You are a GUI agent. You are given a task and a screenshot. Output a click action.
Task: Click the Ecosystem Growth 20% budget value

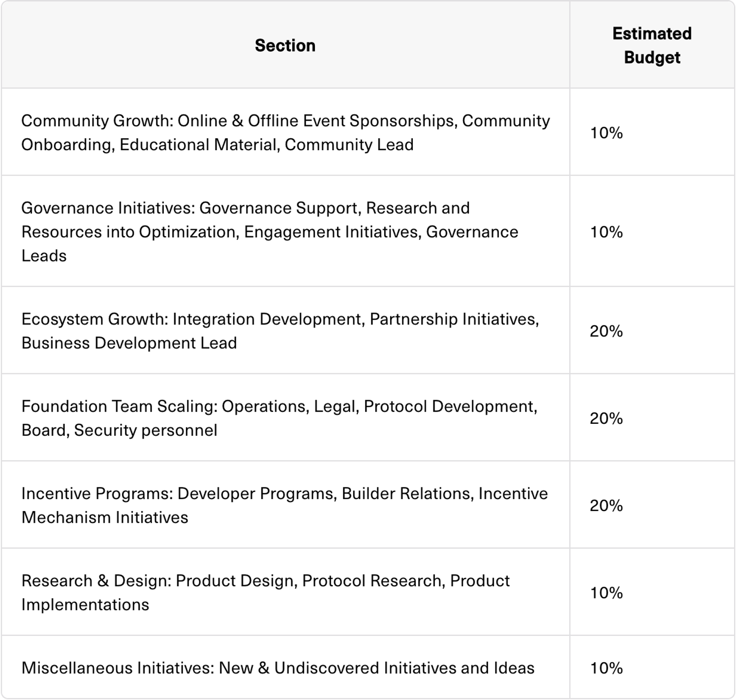[606, 331]
